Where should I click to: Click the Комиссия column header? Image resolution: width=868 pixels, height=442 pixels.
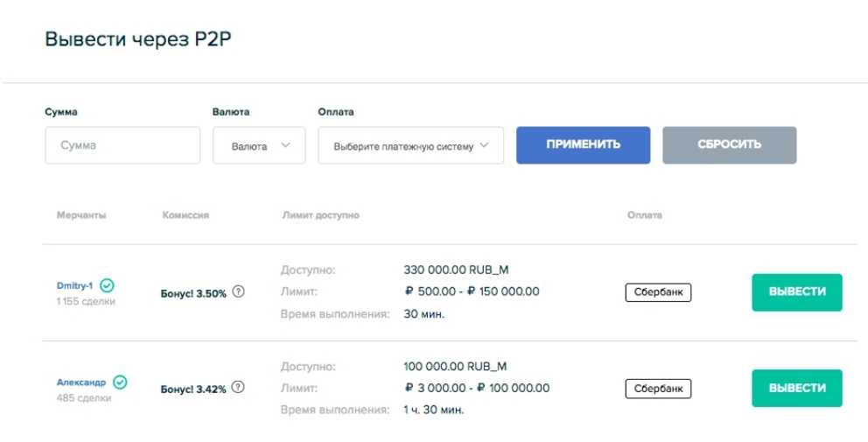[185, 214]
